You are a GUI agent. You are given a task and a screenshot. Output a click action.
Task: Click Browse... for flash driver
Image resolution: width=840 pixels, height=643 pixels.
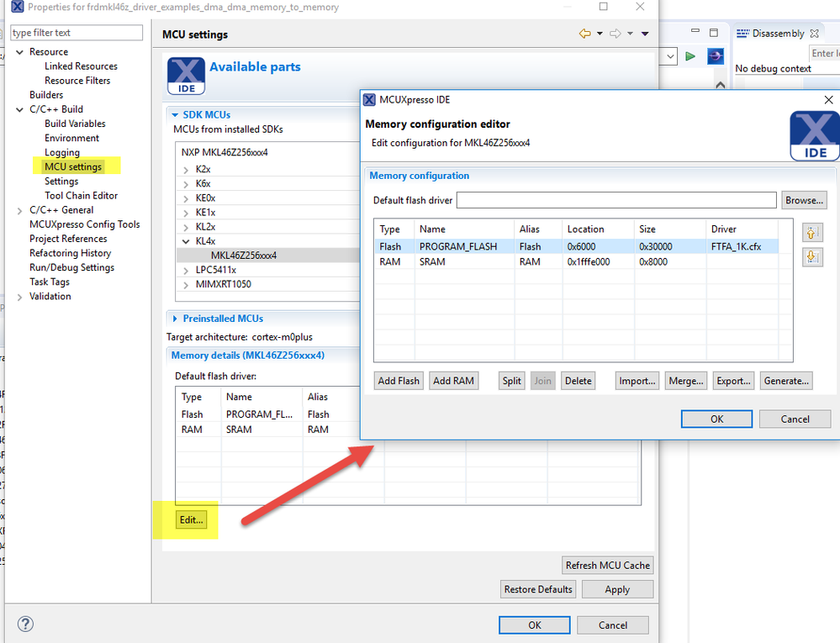click(x=804, y=200)
